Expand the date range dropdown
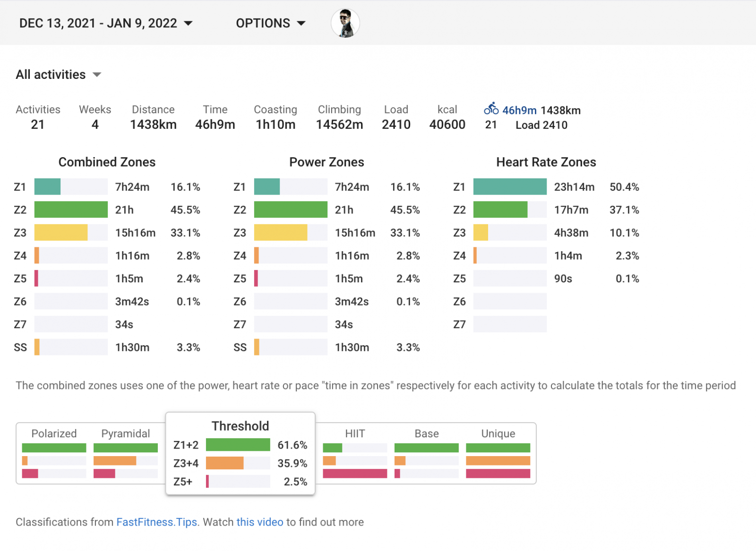Image resolution: width=756 pixels, height=551 pixels. coord(106,23)
